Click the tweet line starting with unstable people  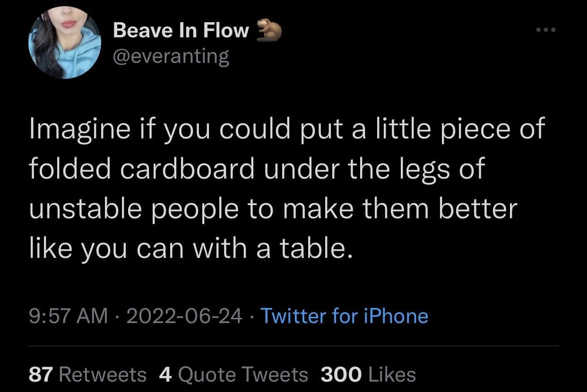coord(273,208)
